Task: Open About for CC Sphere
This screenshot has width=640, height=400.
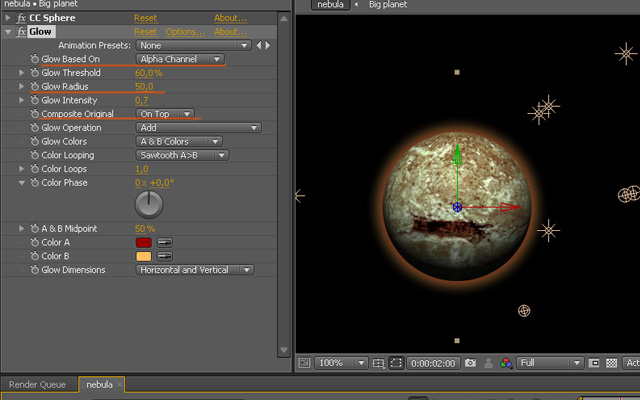Action: pyautogui.click(x=230, y=18)
